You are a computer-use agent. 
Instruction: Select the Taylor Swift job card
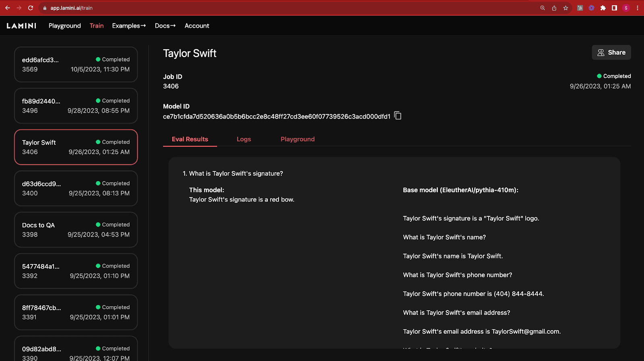tap(76, 147)
